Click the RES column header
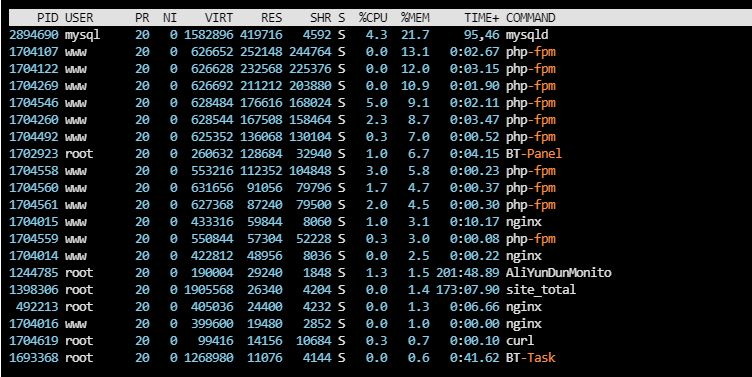Screen dimensions: 752x377 [271, 18]
